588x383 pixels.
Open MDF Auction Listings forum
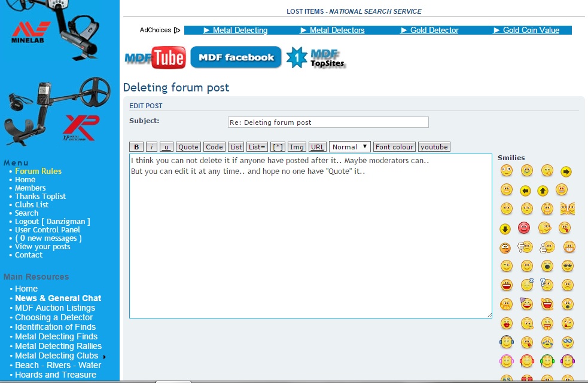[x=55, y=308]
